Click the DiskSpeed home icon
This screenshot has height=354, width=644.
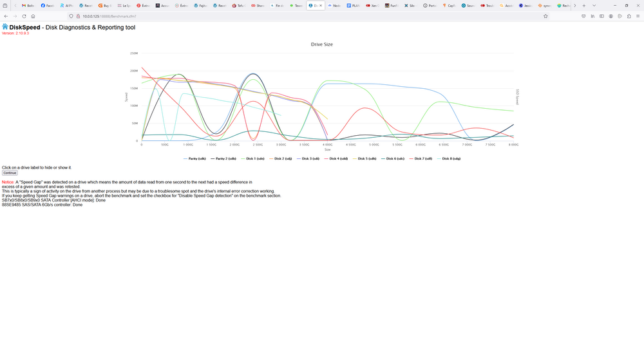click(5, 26)
